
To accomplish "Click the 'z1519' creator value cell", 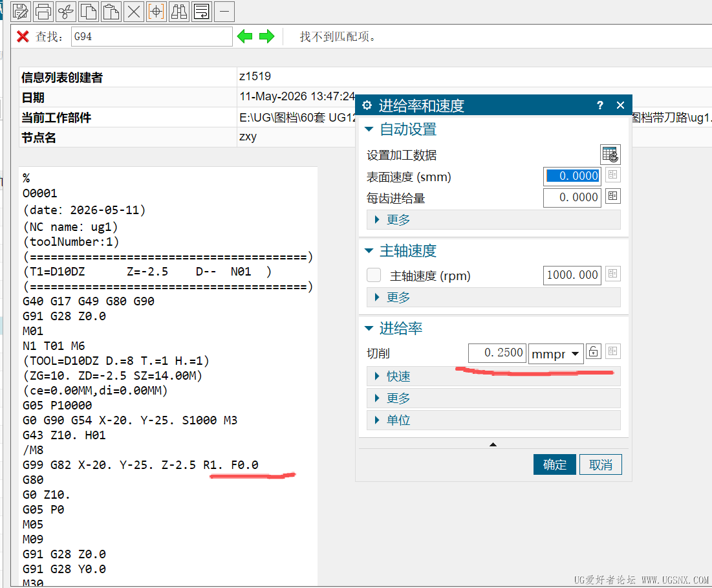I will [255, 76].
